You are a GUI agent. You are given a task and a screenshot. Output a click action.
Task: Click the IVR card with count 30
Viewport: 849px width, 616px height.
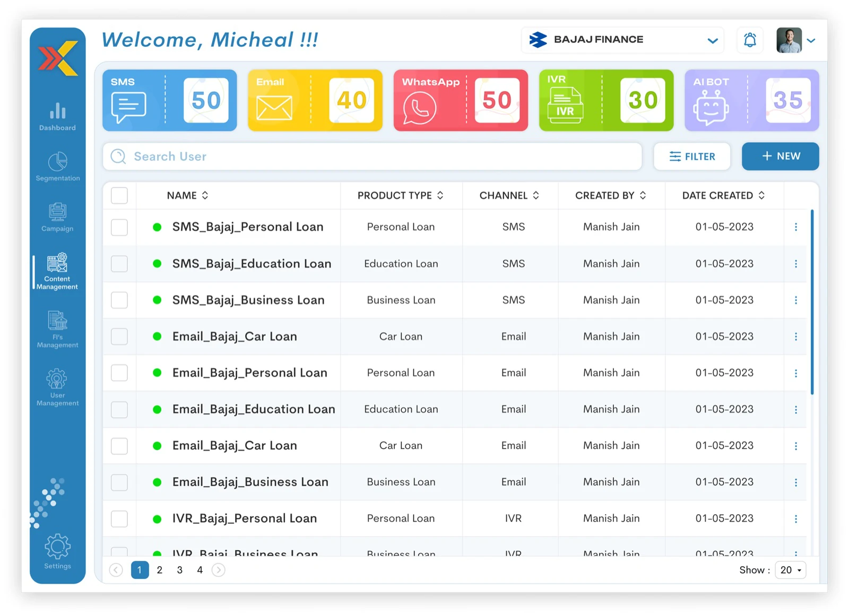607,100
